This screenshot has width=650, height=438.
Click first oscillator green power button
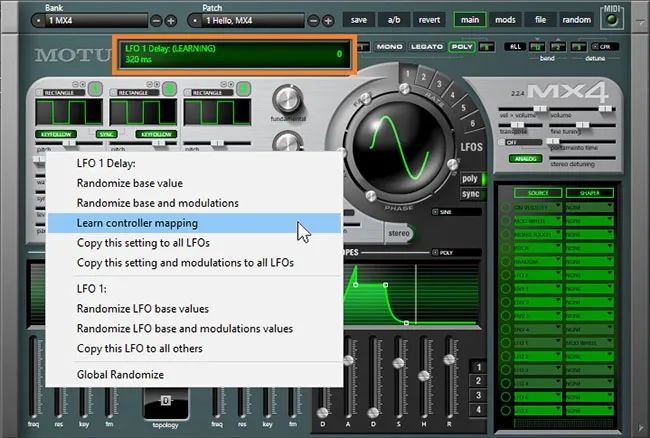tap(95, 89)
